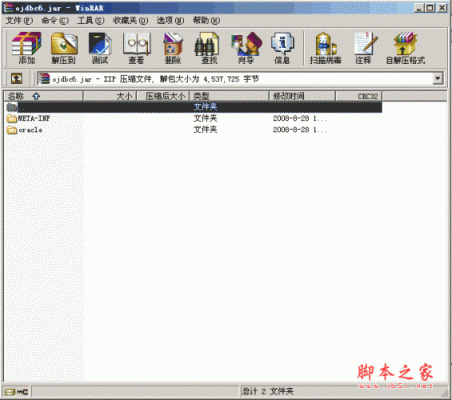
Task: Click 文件夹 type cell in META-INF row
Action: point(205,118)
